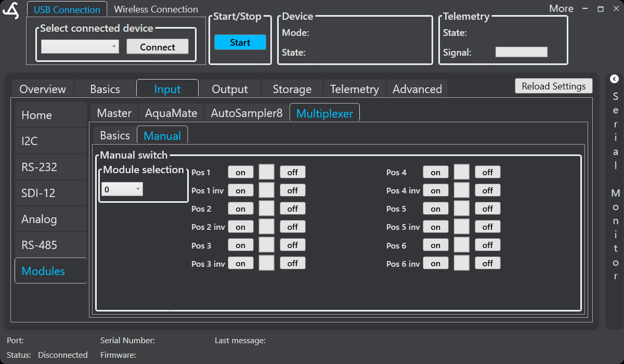Select RS-232 in the sidebar
Image resolution: width=624 pixels, height=364 pixels.
coord(50,167)
